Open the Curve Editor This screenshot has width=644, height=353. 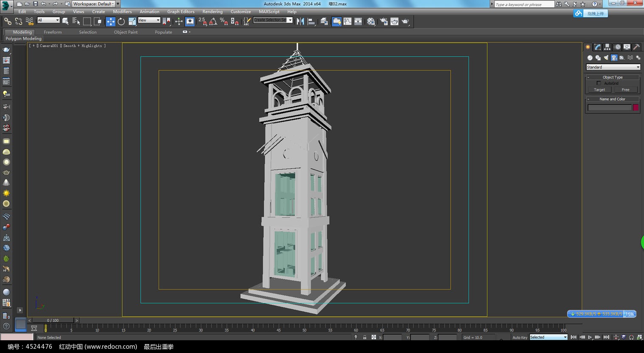[347, 21]
